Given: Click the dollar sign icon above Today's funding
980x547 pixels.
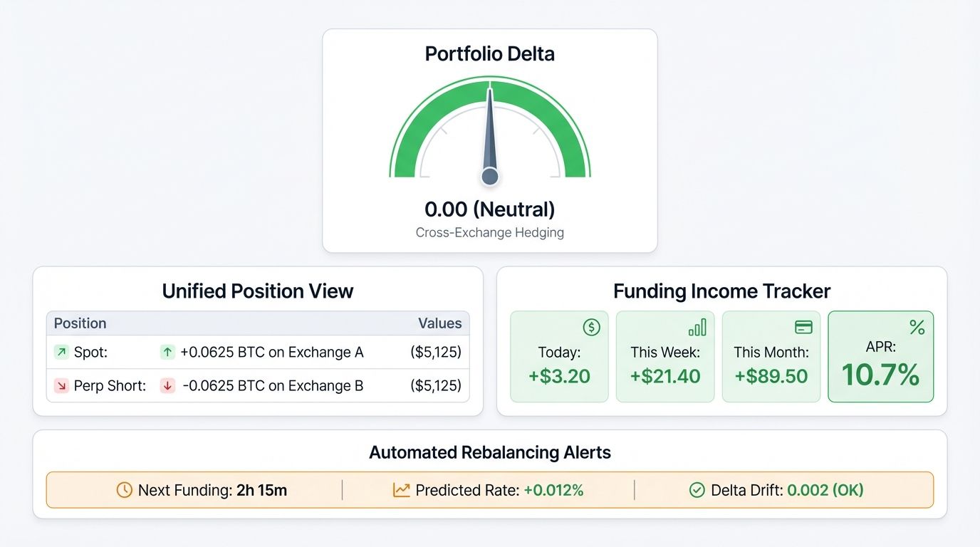Looking at the screenshot, I should click(591, 328).
